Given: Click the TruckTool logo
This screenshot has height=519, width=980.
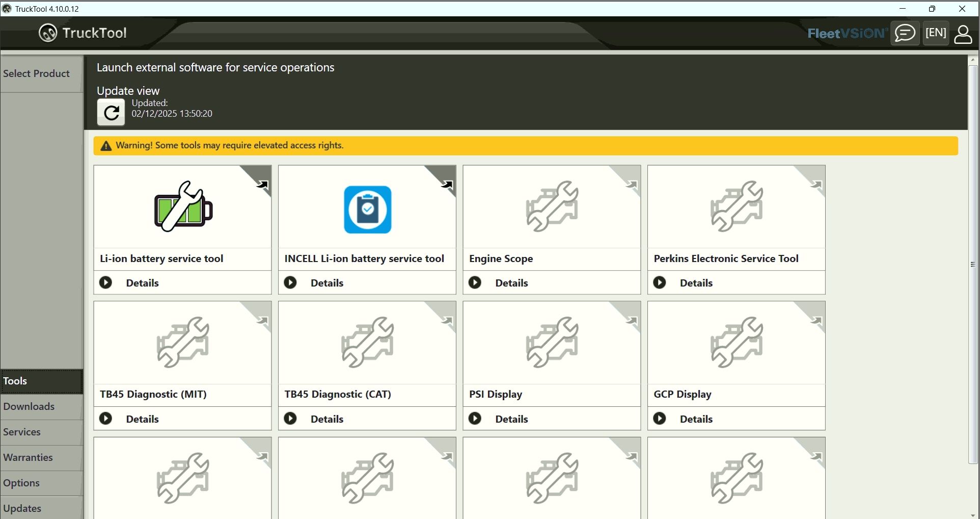Looking at the screenshot, I should 83,33.
